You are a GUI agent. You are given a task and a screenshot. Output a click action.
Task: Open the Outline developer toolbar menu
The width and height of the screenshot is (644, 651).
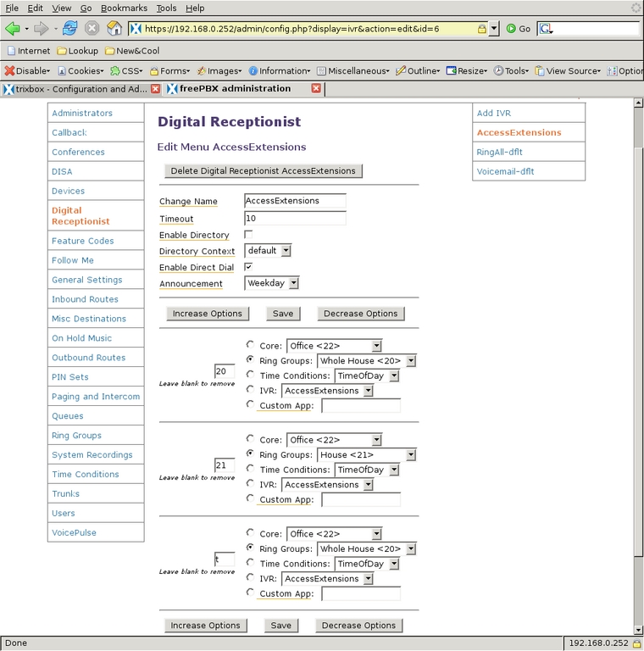coord(418,71)
